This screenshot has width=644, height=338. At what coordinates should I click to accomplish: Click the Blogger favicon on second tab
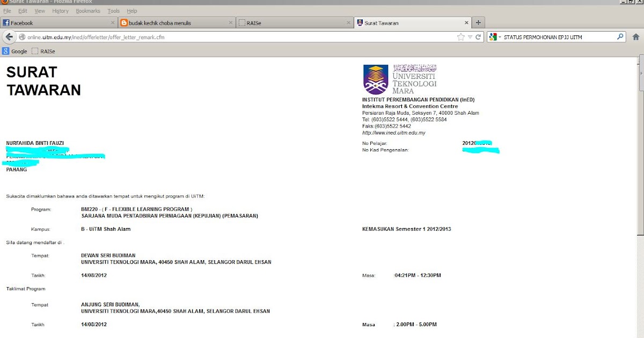click(124, 23)
